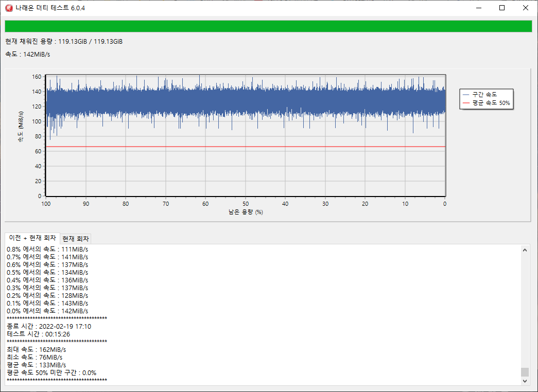Click the '0.8% 에서의 속도 : 111MiB/s' log line
Image resolution: width=538 pixels, height=392 pixels.
(x=47, y=250)
